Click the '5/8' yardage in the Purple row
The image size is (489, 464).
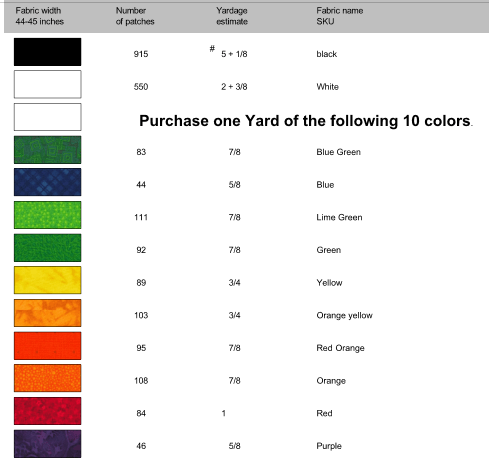pos(234,446)
